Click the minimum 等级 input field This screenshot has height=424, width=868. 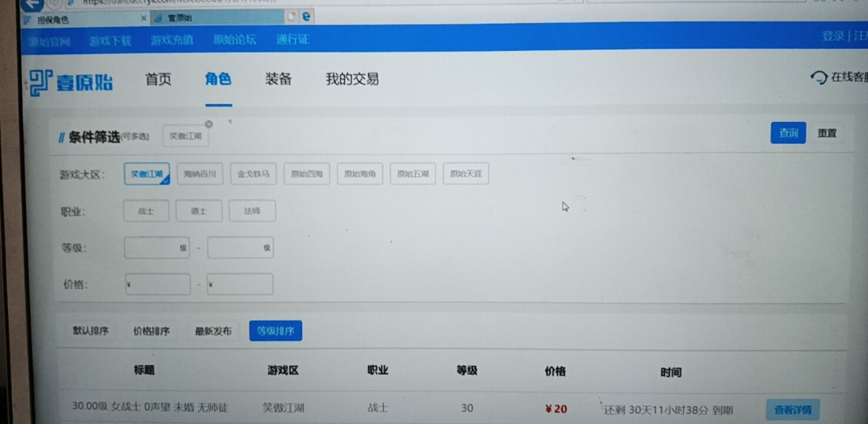[152, 248]
